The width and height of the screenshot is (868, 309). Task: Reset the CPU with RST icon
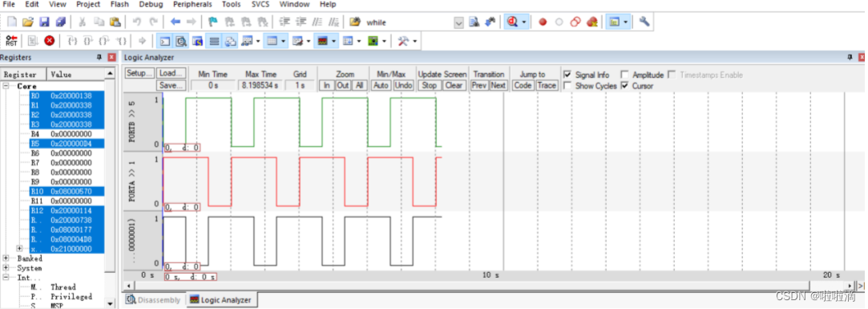tap(11, 40)
